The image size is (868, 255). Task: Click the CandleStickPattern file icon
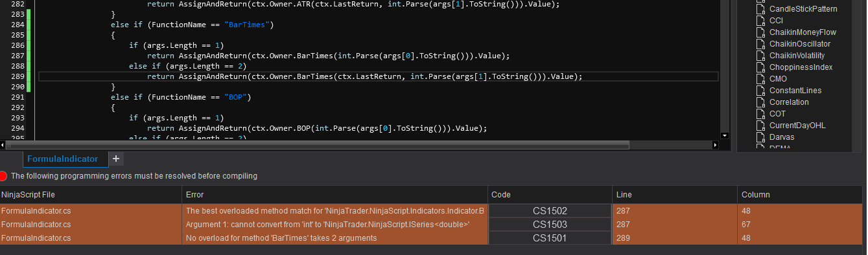761,9
